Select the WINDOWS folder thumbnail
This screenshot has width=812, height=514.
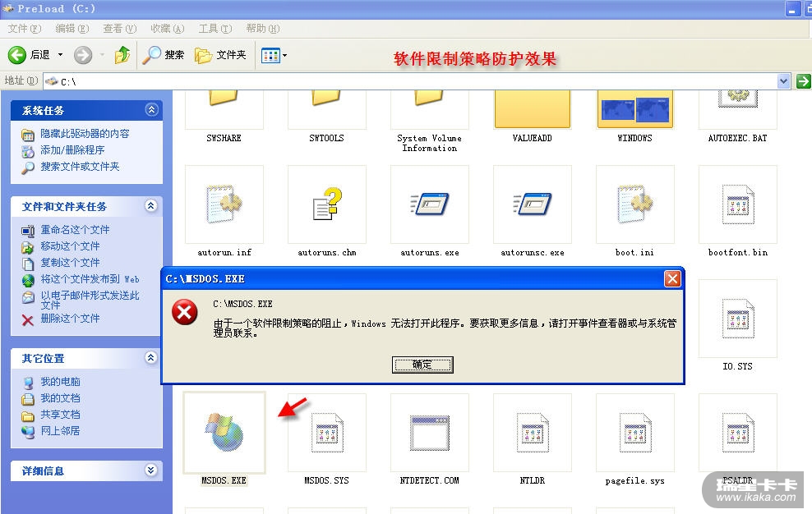tap(635, 108)
